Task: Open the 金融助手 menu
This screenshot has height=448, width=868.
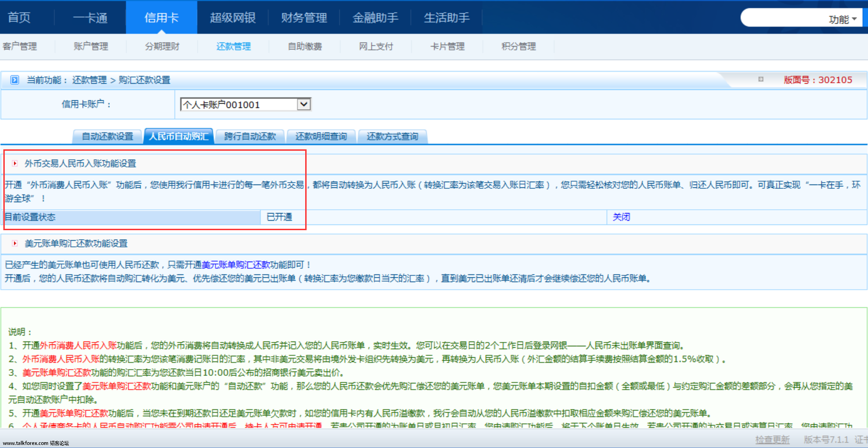Action: coord(376,18)
